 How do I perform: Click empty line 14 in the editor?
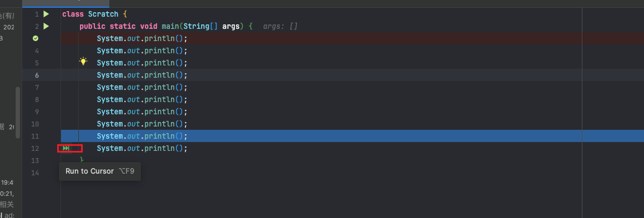coord(321,173)
